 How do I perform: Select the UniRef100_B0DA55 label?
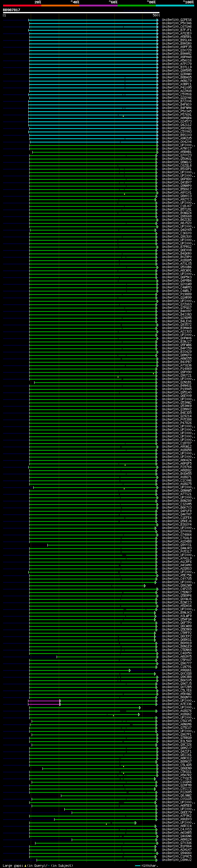pyautogui.click(x=176, y=474)
